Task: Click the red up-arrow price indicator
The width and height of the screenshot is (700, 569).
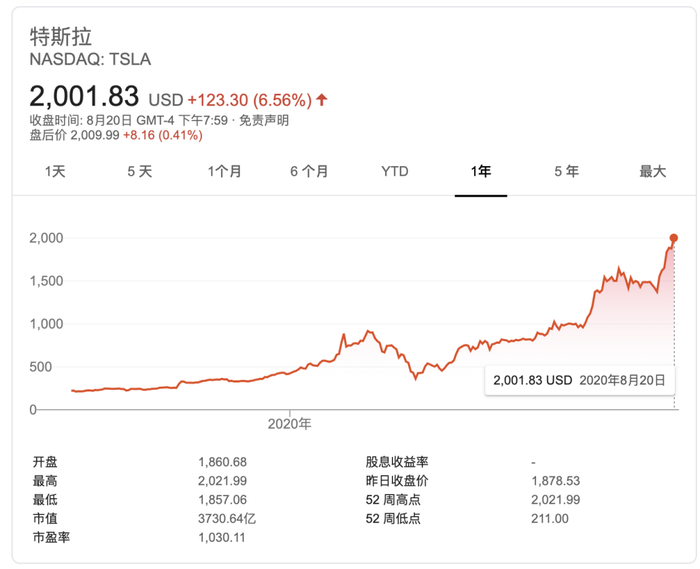Action: [321, 99]
